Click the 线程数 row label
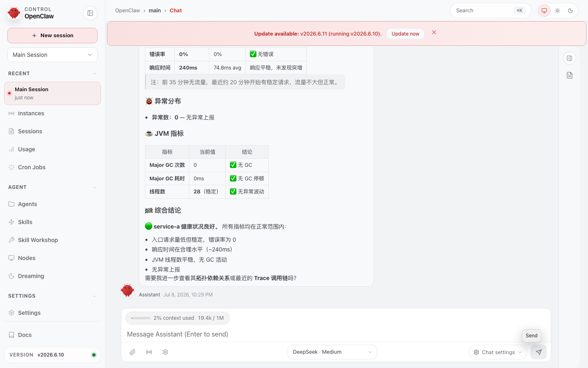588x368 pixels. point(157,191)
